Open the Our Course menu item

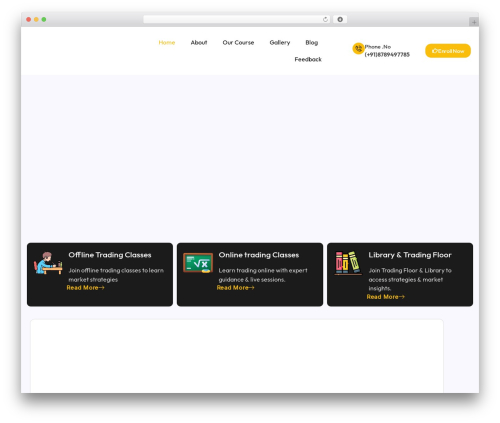[x=238, y=43]
